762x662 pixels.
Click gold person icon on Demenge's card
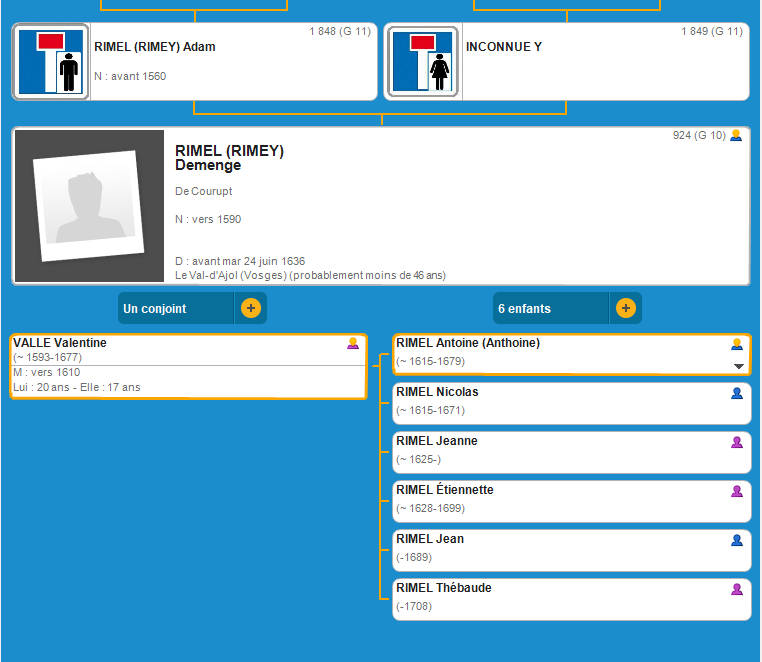(x=736, y=135)
